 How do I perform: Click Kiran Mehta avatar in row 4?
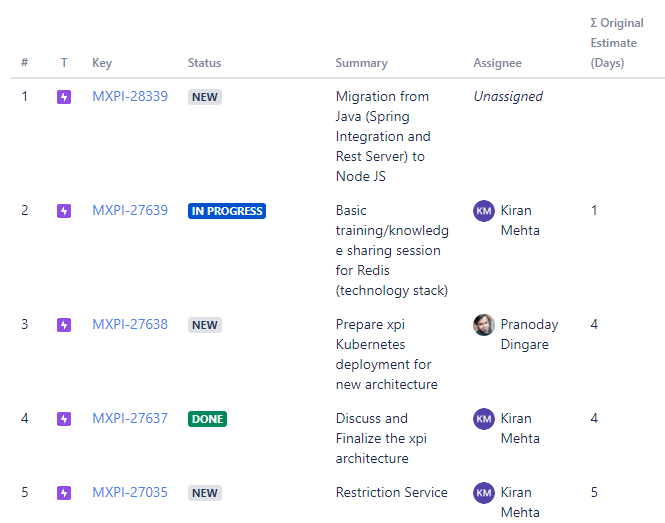(x=484, y=419)
